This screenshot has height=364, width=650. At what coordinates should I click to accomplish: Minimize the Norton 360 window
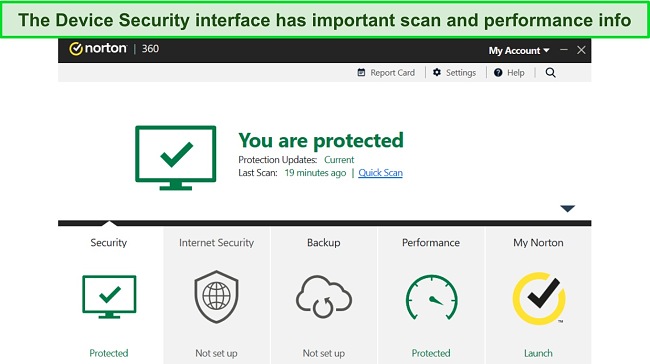(564, 50)
